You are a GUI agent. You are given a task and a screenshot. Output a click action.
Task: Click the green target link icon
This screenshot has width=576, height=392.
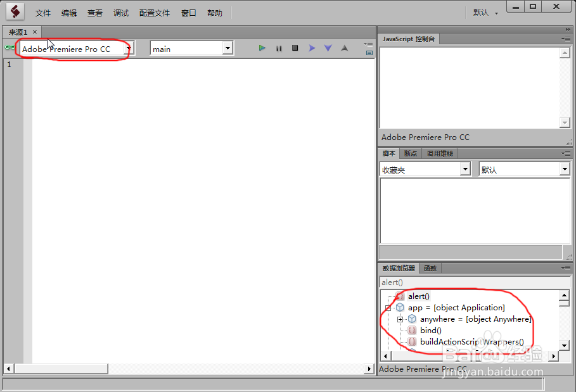(x=10, y=47)
